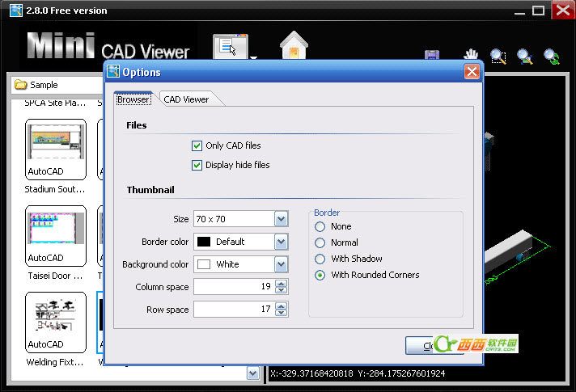Click the Home house icon

(294, 45)
